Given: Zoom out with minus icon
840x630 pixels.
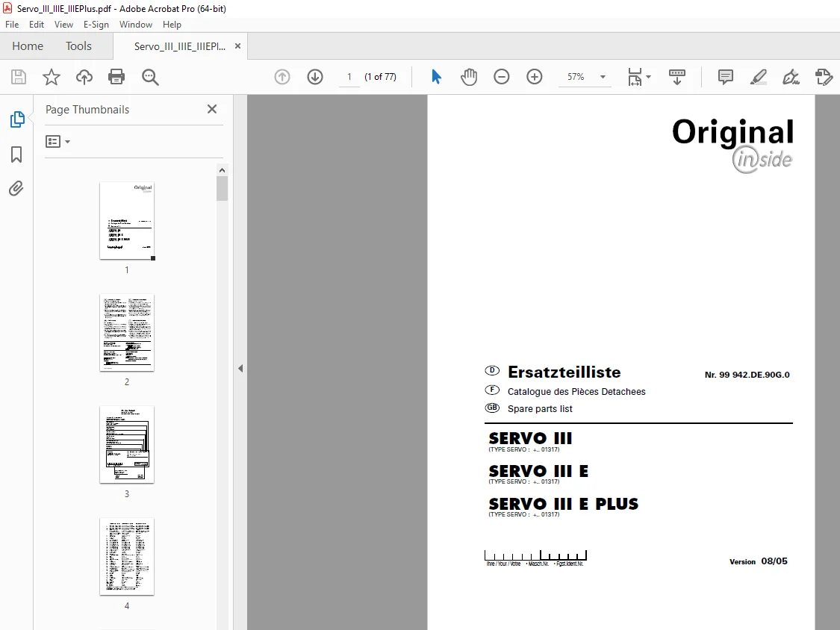Looking at the screenshot, I should tap(502, 77).
